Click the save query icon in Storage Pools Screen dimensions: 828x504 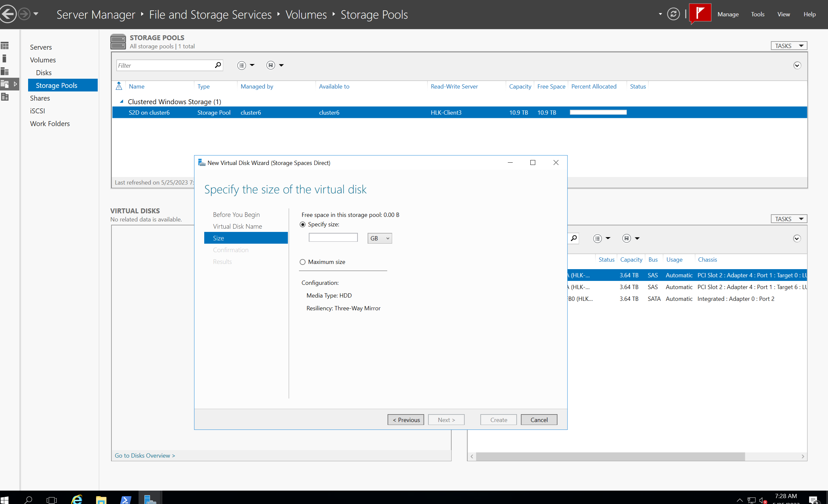tap(271, 65)
